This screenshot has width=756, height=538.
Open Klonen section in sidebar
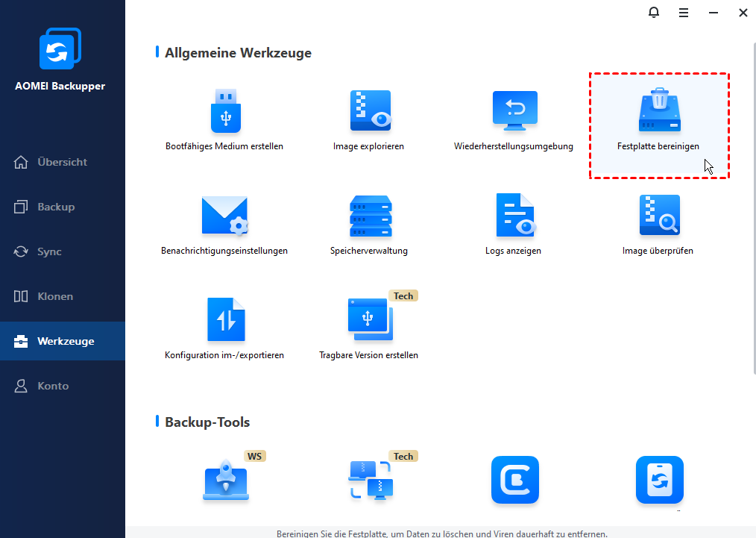point(63,296)
